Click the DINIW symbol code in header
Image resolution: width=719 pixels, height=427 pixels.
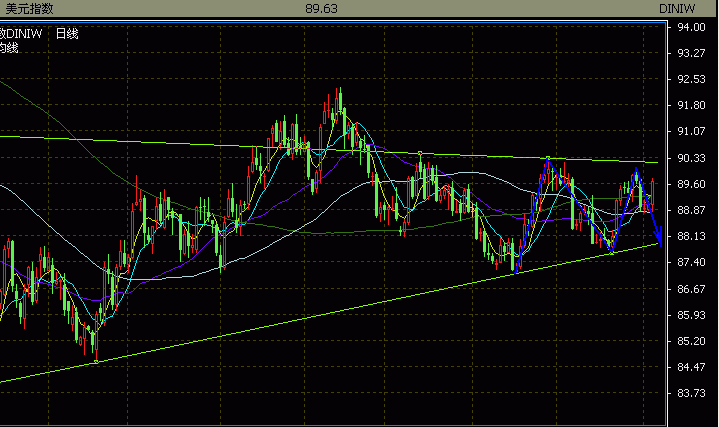pyautogui.click(x=677, y=9)
